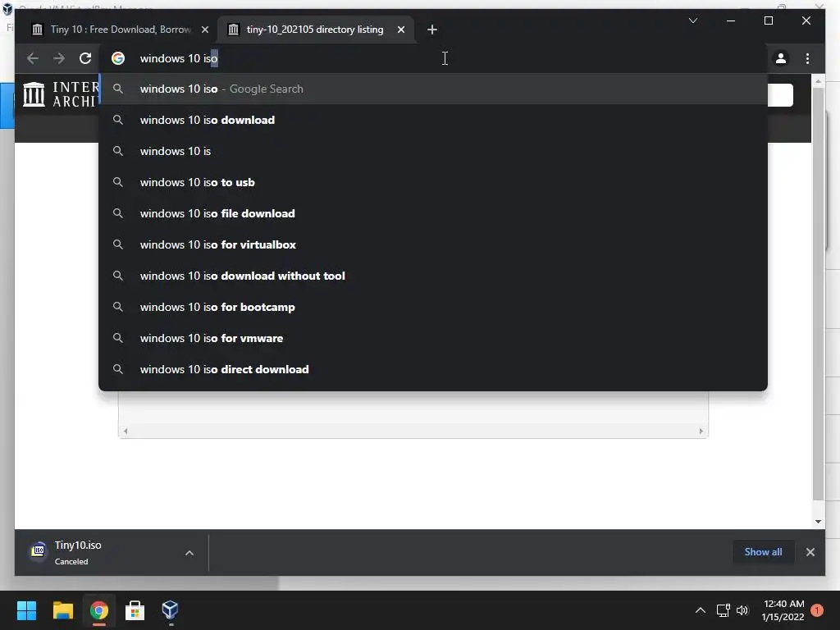Click the listing horizontal scrollbar right arrow
This screenshot has height=630, width=840.
[701, 431]
